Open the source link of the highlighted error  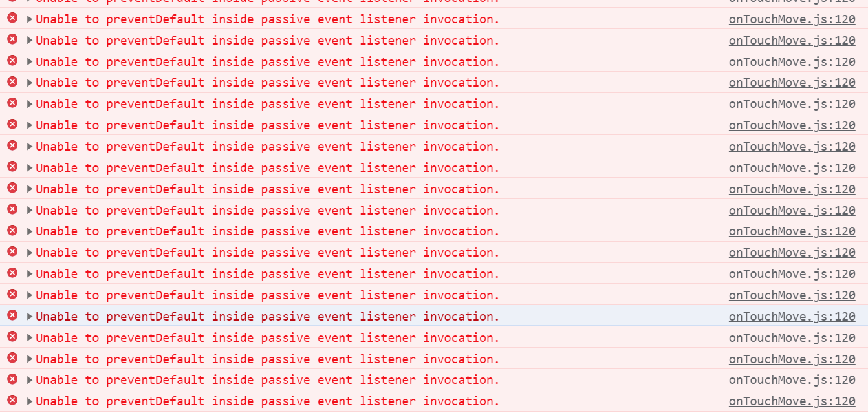point(792,316)
